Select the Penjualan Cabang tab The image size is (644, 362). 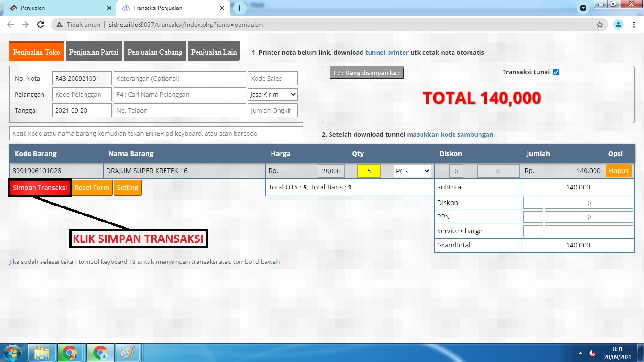[155, 52]
